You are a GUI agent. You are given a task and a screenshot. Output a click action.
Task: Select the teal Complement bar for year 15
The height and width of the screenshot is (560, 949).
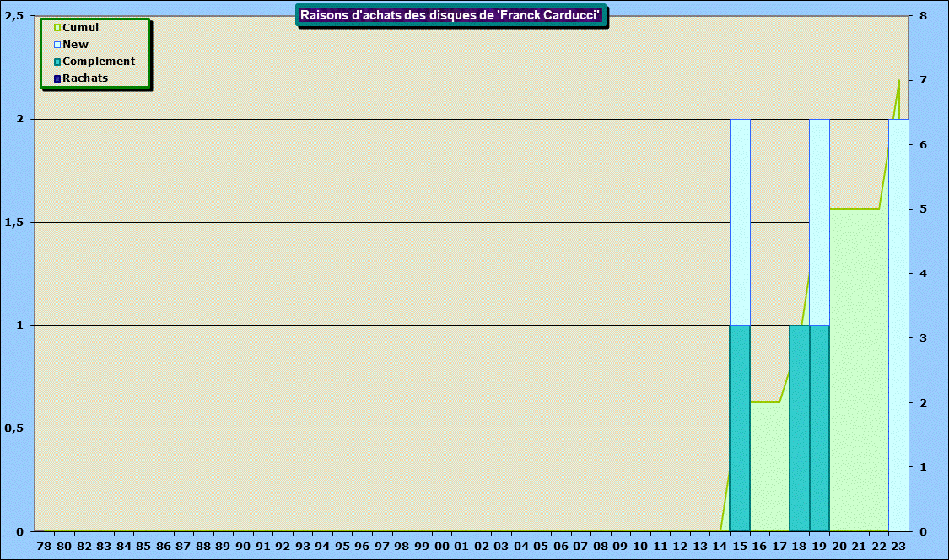click(x=740, y=428)
